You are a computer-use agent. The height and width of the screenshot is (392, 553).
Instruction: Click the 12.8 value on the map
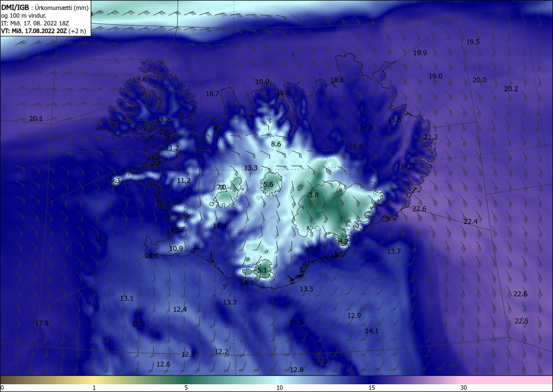pyautogui.click(x=296, y=370)
